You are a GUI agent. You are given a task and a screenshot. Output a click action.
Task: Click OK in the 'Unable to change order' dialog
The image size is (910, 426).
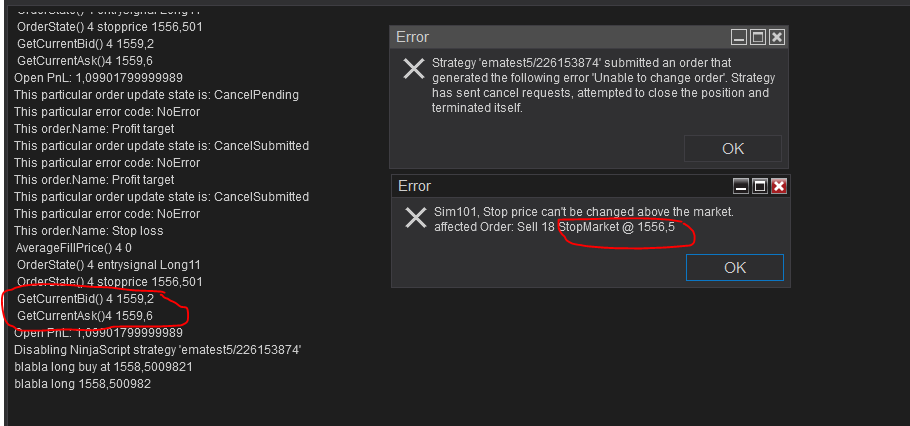(732, 149)
